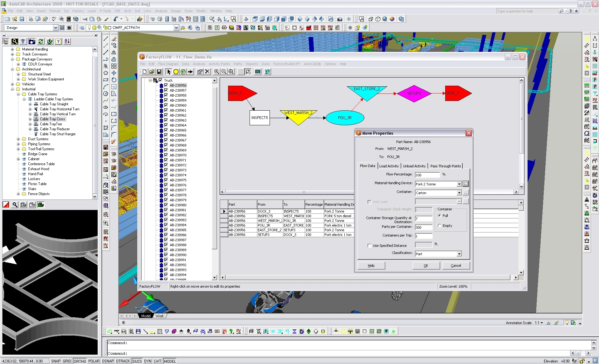Select the black arrow path tool
The width and height of the screenshot is (599, 364).
coord(190,72)
